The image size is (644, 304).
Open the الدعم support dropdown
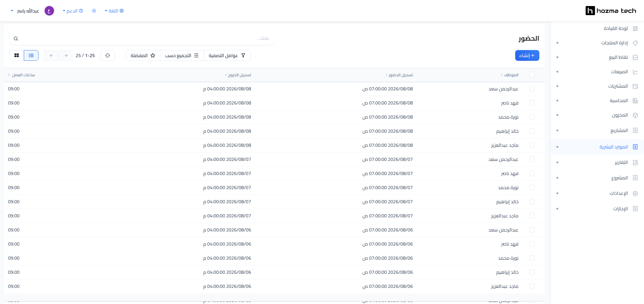coord(73,11)
